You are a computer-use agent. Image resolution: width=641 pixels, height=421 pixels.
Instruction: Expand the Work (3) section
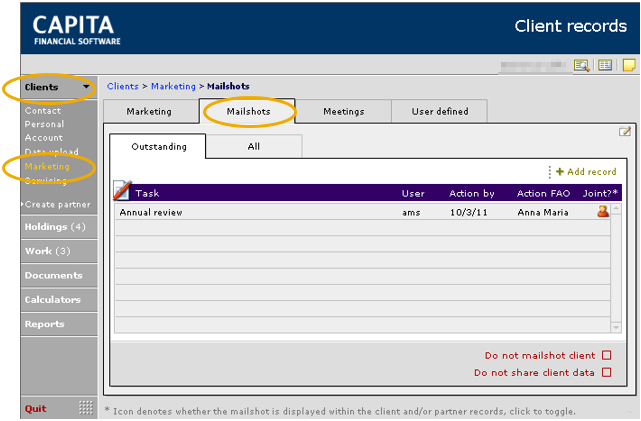pos(48,251)
